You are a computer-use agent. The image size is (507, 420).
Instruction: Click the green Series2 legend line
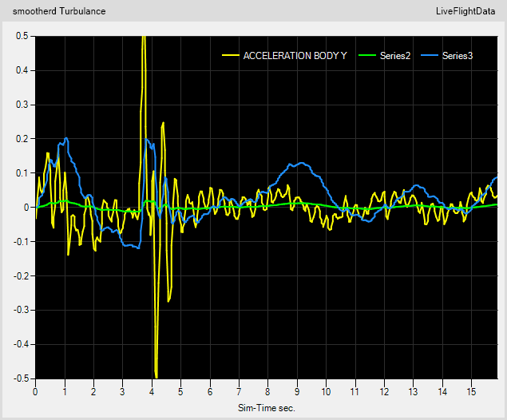coord(367,56)
